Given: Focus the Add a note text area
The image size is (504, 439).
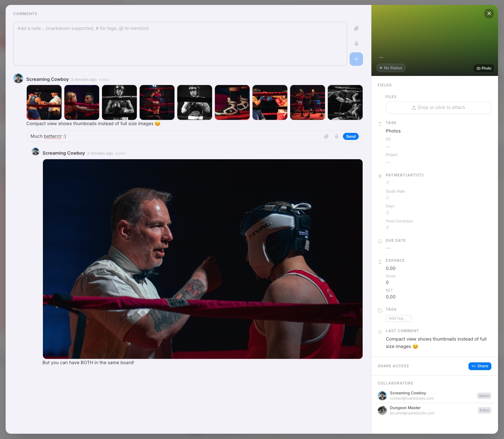Looking at the screenshot, I should click(180, 44).
